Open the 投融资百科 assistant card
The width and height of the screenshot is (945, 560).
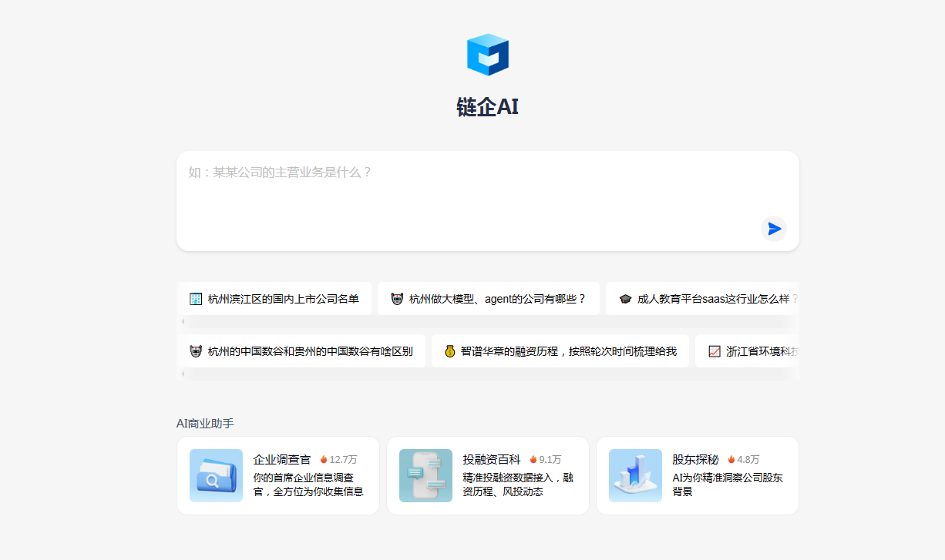coord(488,476)
